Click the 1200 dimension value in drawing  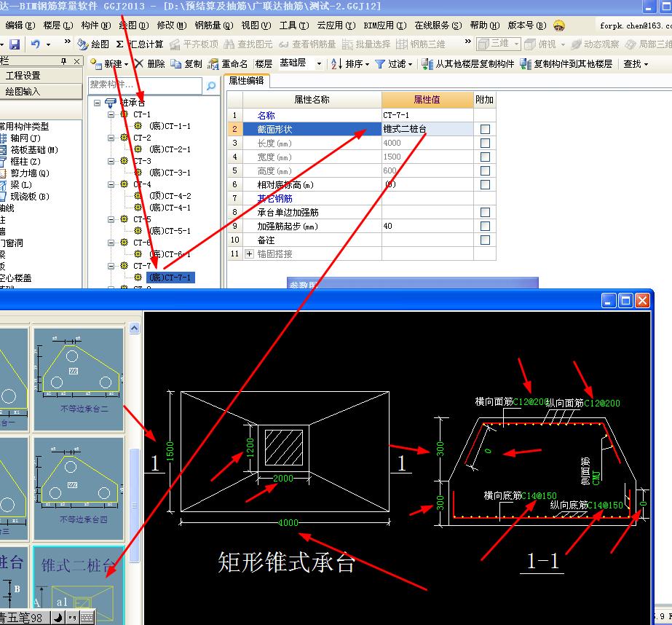click(250, 447)
